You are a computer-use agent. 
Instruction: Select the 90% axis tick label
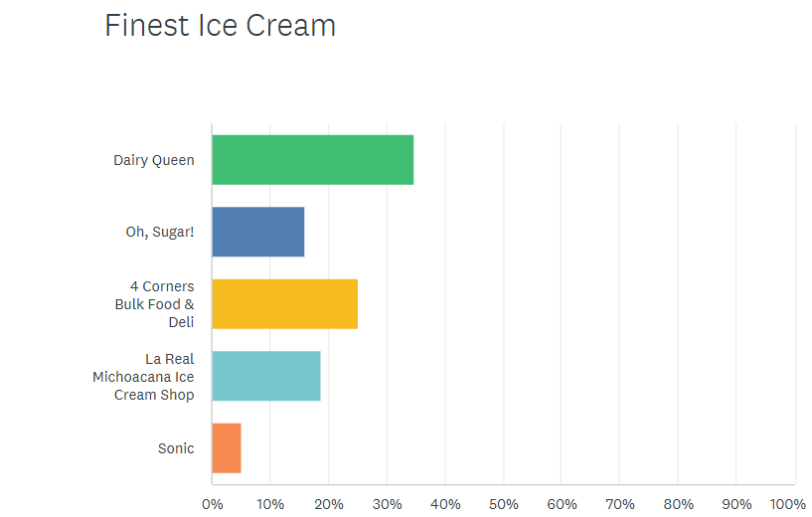(736, 504)
